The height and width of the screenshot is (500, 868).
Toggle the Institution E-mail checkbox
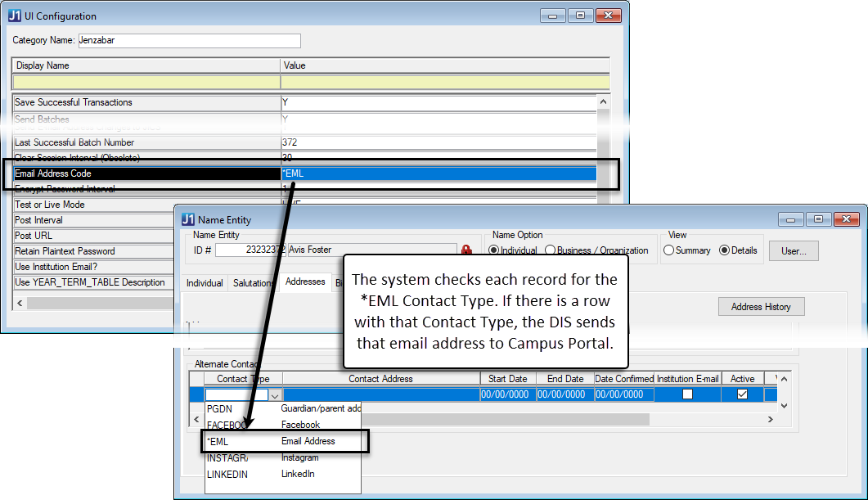(x=687, y=394)
